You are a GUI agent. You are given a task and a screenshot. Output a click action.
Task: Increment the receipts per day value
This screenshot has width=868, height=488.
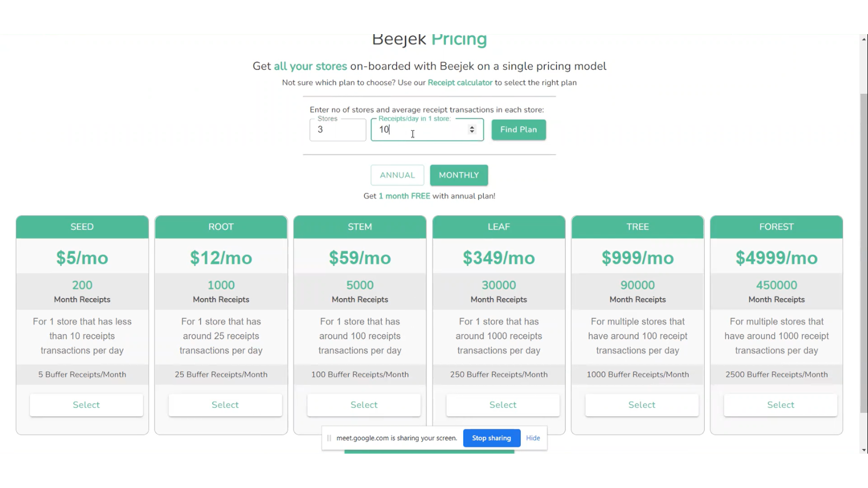(471, 126)
